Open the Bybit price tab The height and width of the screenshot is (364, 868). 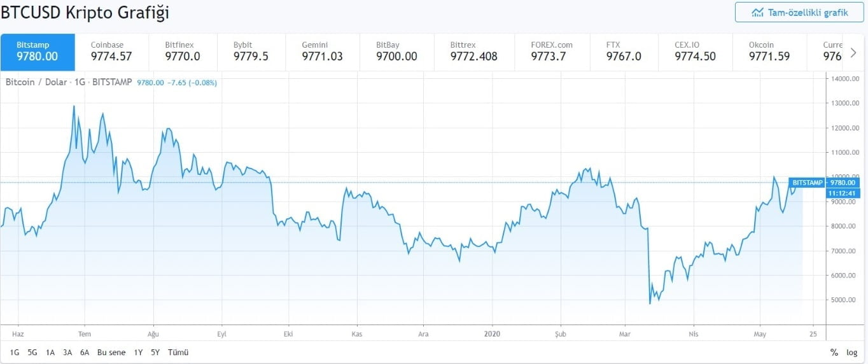251,52
